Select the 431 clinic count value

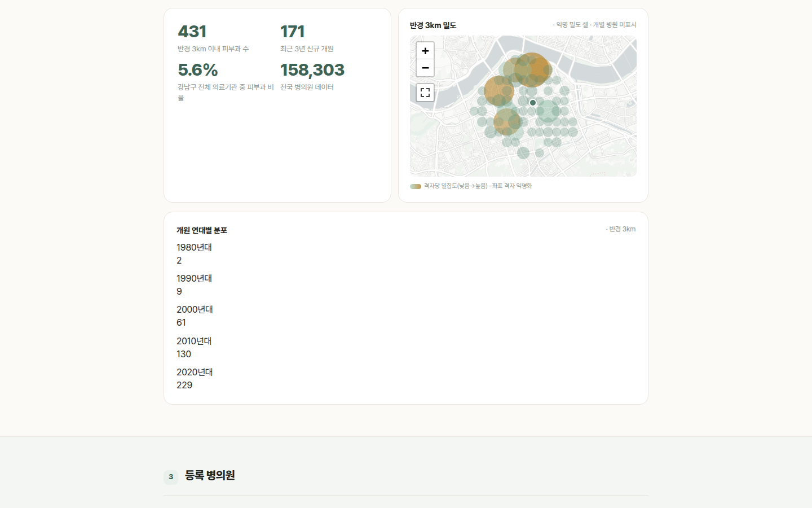pyautogui.click(x=192, y=32)
